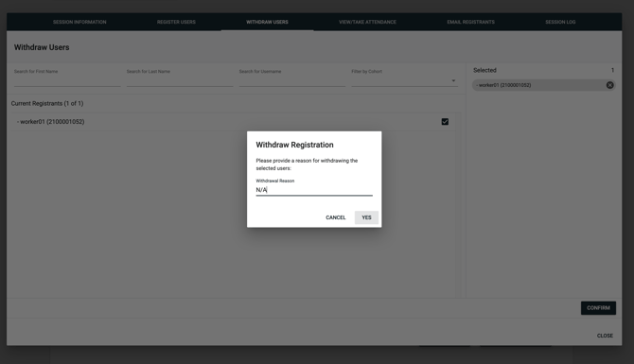
Task: Select worker01 (2100001052) in Current Registrants
Action: (233, 122)
